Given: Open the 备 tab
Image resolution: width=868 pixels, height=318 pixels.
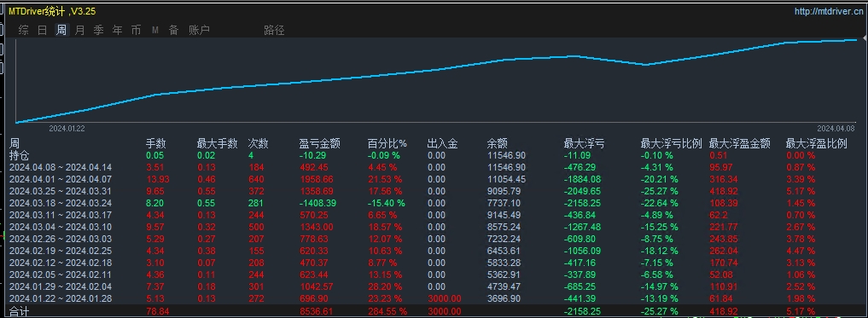Looking at the screenshot, I should (174, 31).
